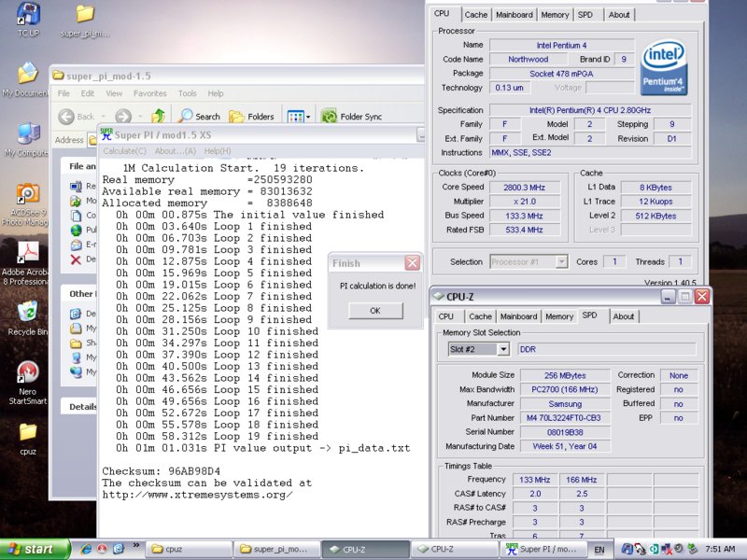Open the TC UP desktop shortcut

(x=28, y=19)
